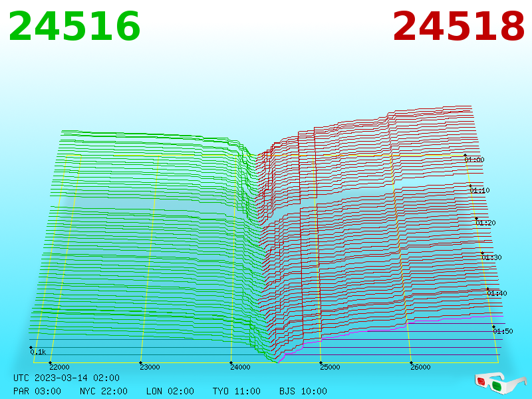Click the 26000 price axis label

pyautogui.click(x=420, y=367)
